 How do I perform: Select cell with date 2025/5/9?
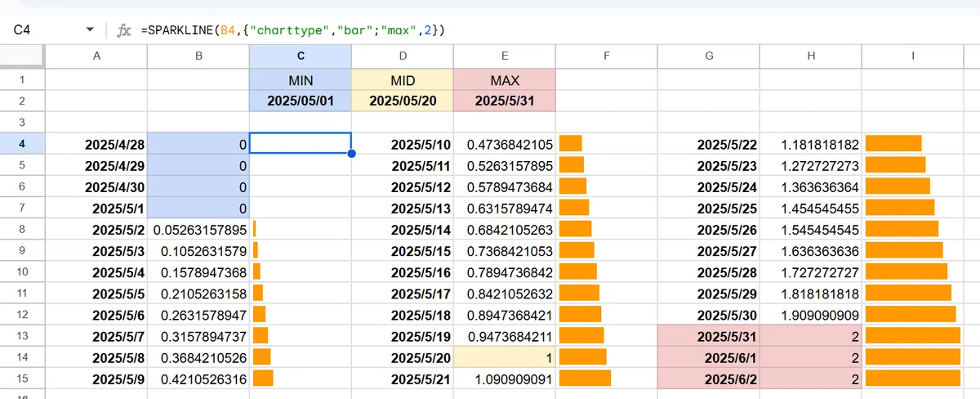coord(96,378)
